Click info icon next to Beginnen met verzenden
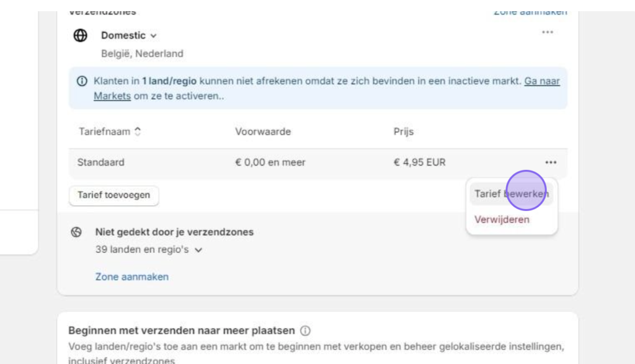 305,331
